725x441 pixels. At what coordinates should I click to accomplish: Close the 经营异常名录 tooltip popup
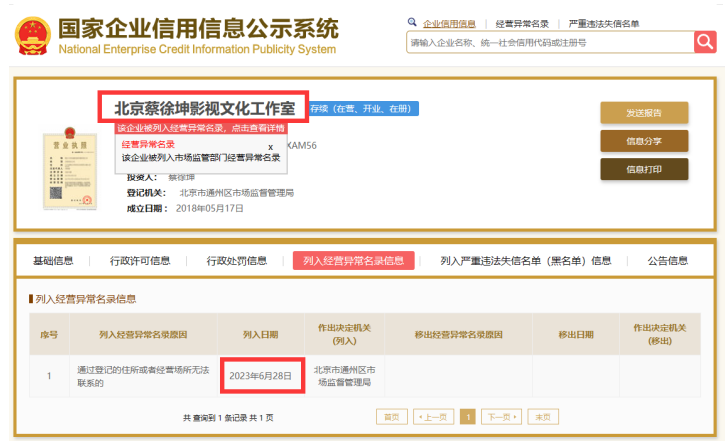270,146
